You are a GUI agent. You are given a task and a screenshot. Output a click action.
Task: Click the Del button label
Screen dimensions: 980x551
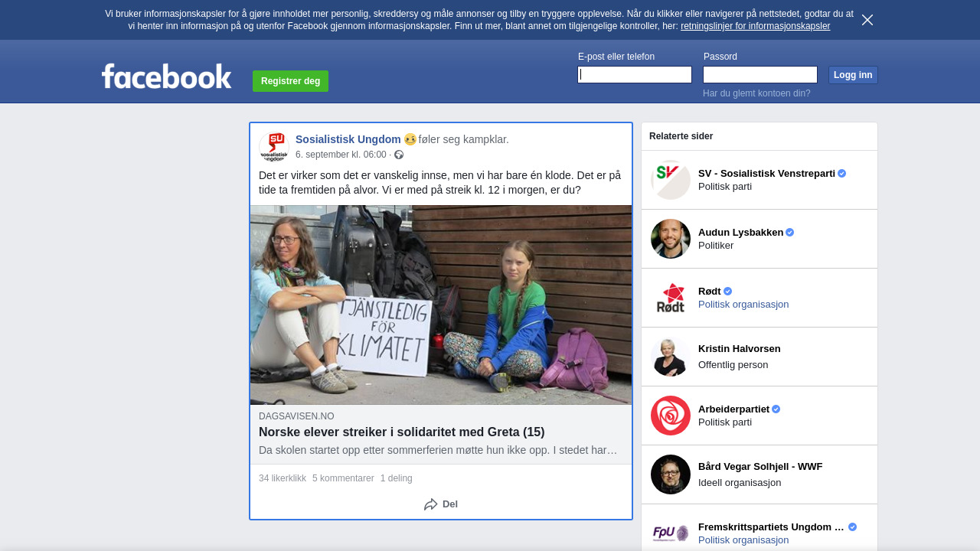coord(450,504)
